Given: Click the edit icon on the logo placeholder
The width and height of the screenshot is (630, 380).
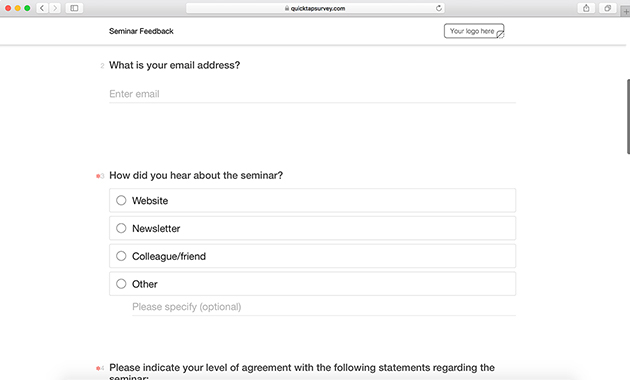Looking at the screenshot, I should click(500, 35).
